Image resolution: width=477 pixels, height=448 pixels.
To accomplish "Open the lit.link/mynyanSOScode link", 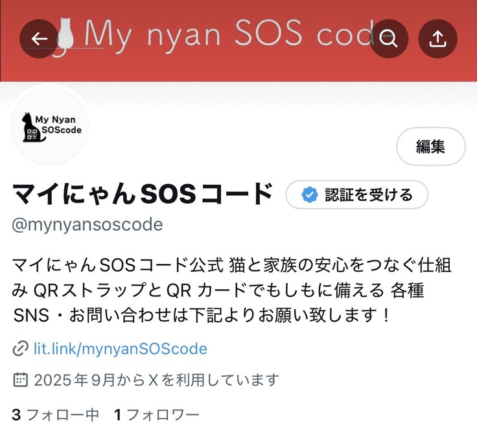I will click(x=121, y=349).
